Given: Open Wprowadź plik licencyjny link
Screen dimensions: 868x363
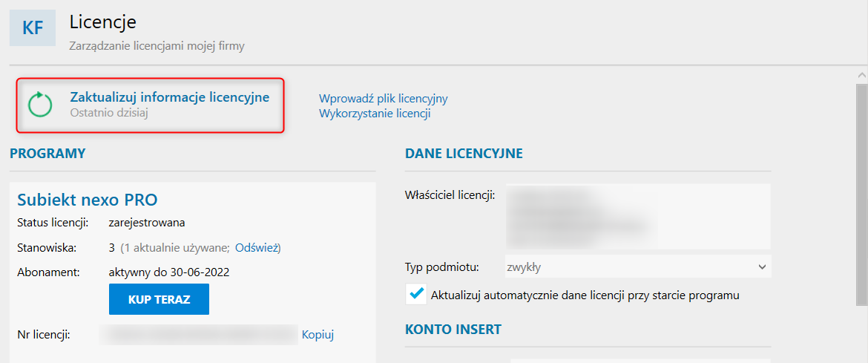Looking at the screenshot, I should 383,99.
